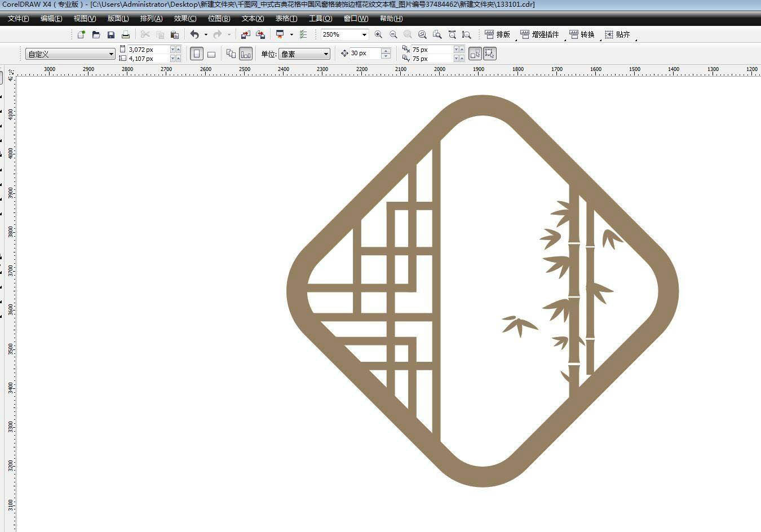Open the 文件(F) menu
The image size is (761, 532).
[18, 19]
